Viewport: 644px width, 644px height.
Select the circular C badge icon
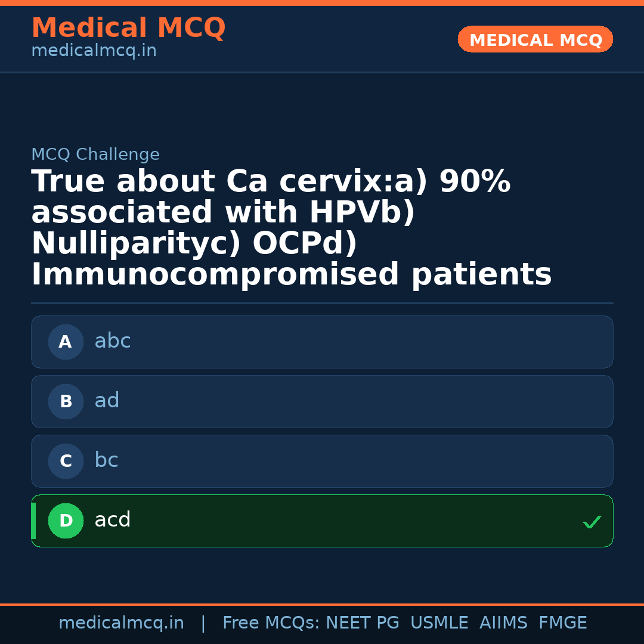pos(66,461)
